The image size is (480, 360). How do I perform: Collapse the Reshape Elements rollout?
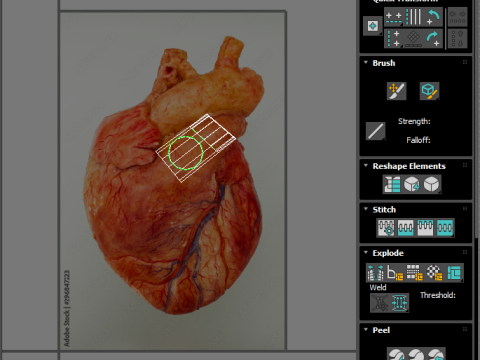(x=366, y=165)
